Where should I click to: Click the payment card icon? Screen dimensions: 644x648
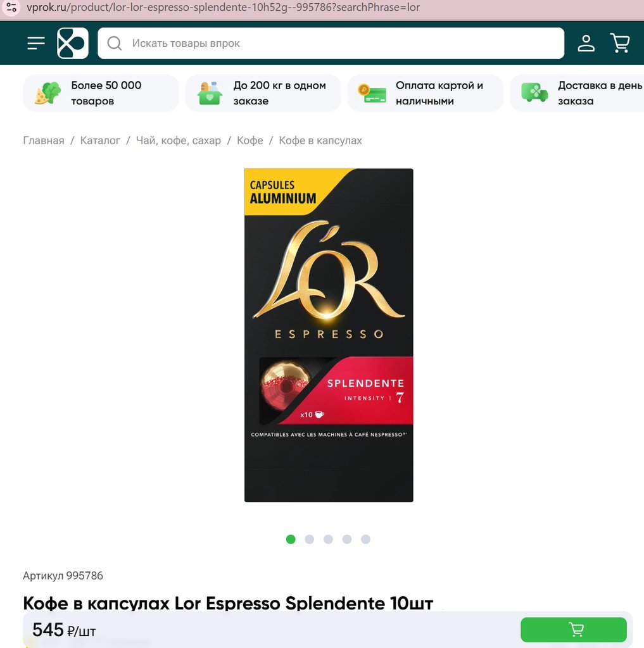pyautogui.click(x=372, y=94)
